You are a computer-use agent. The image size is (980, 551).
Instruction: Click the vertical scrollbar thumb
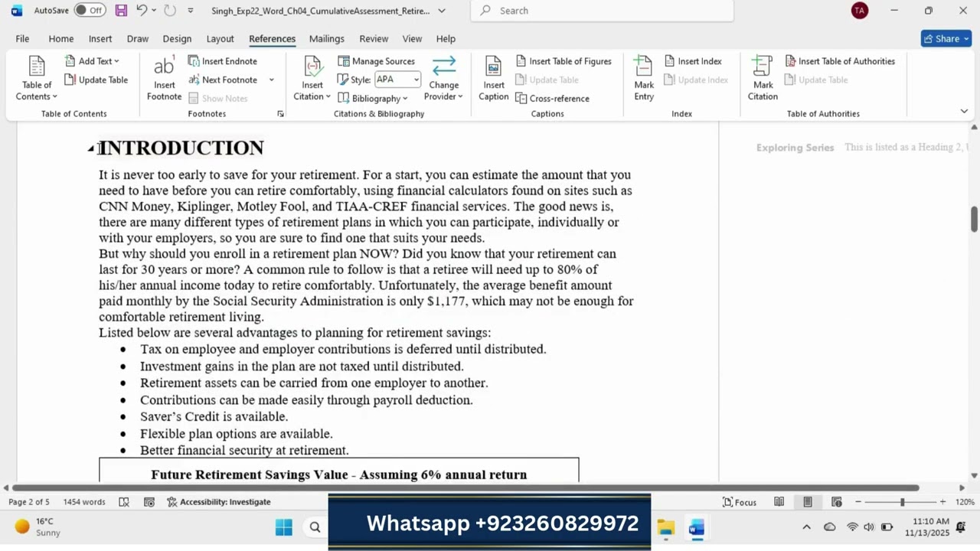point(974,219)
